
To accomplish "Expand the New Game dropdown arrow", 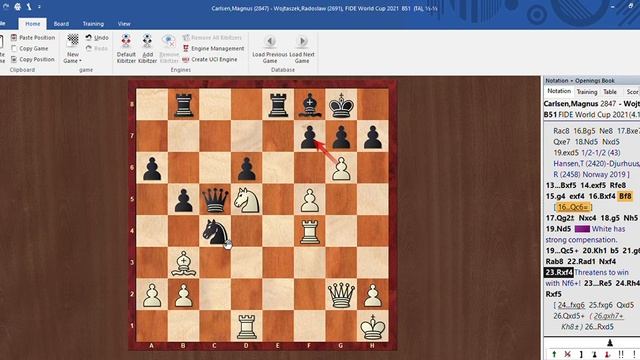I will 80,61.
